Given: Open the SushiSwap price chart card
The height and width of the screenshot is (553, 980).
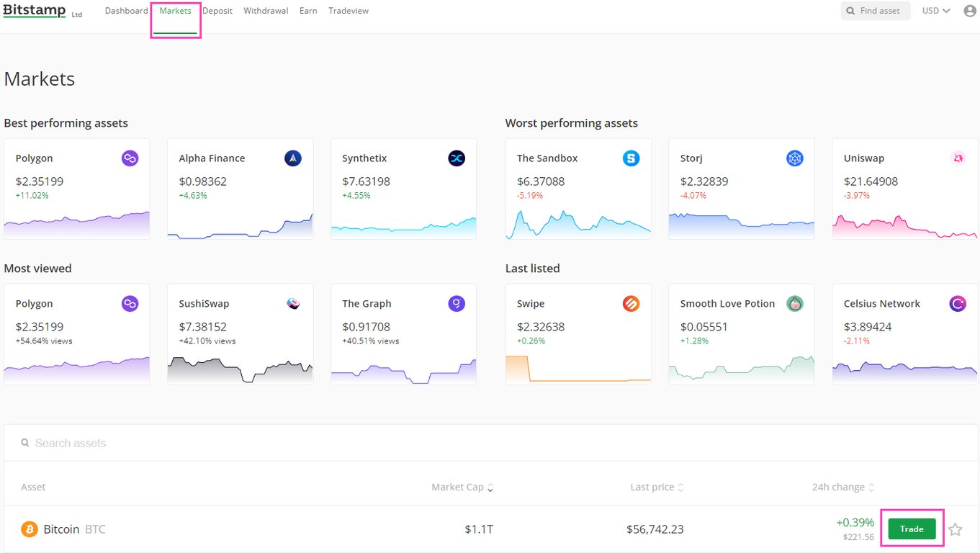Looking at the screenshot, I should (240, 334).
